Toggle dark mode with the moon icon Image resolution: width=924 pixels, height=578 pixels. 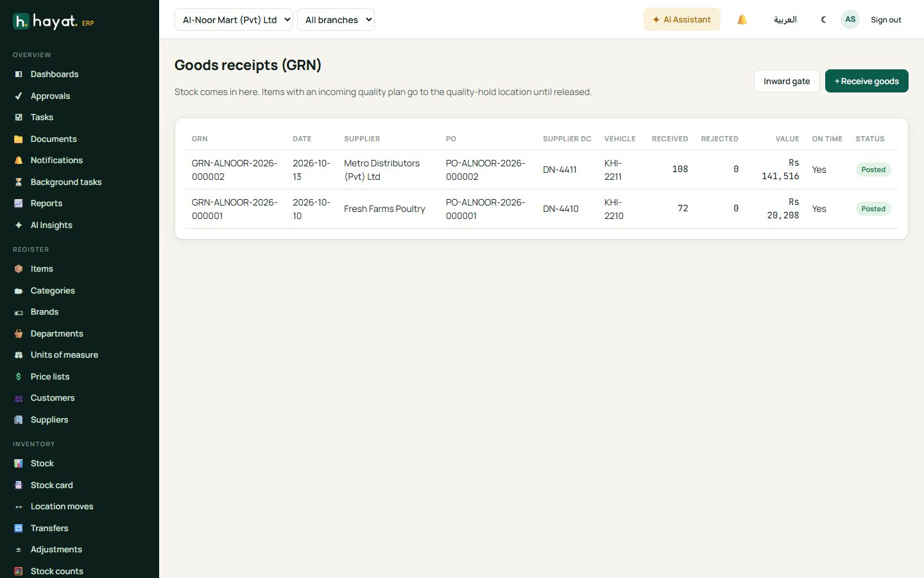(x=823, y=20)
